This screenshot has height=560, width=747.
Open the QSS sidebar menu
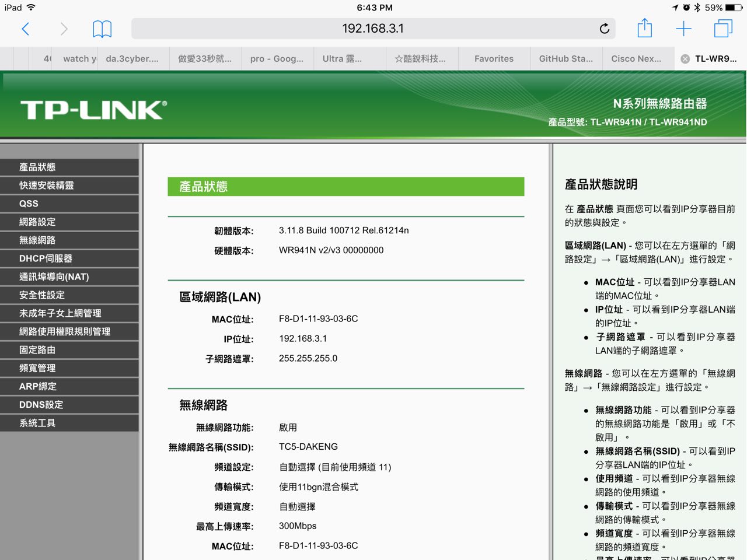point(69,204)
